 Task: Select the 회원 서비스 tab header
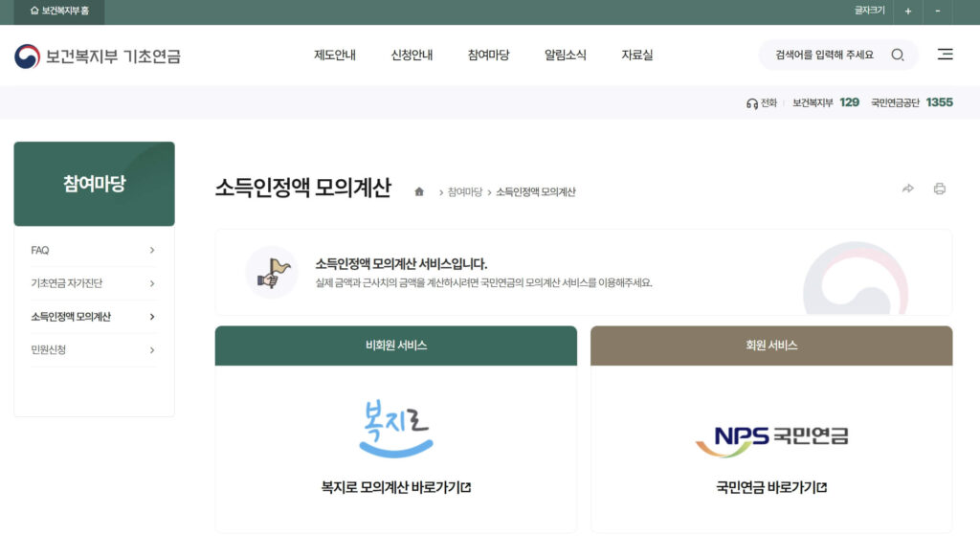point(771,345)
